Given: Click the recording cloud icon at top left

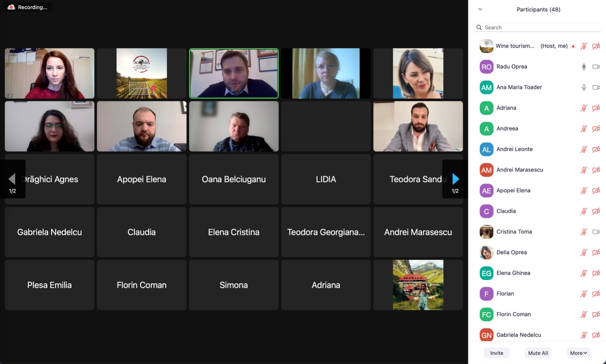Looking at the screenshot, I should [x=11, y=7].
